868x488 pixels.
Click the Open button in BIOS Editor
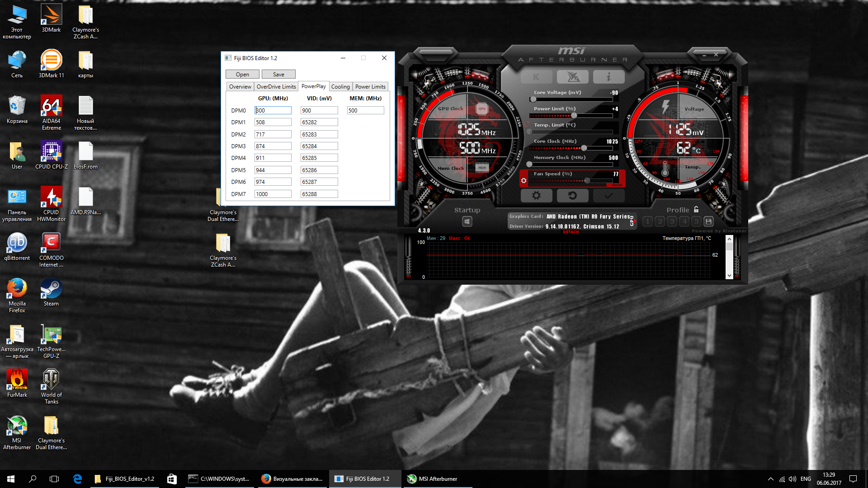coord(242,75)
